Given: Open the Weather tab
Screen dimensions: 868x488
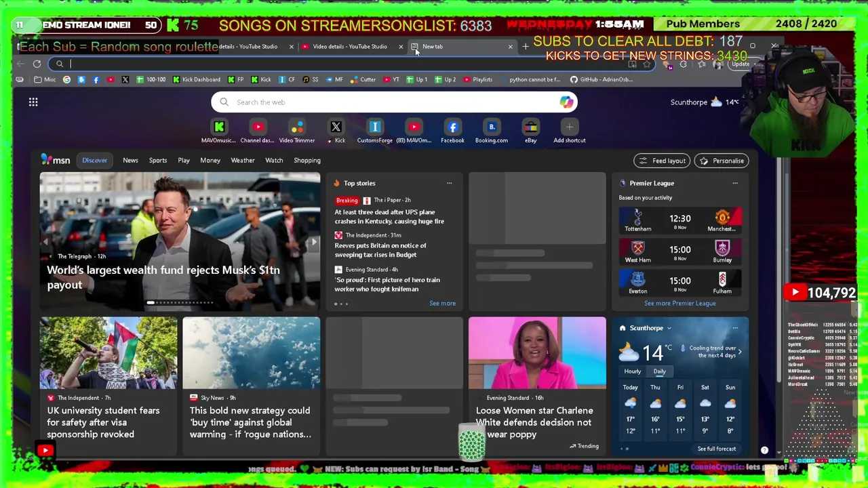Looking at the screenshot, I should [243, 161].
